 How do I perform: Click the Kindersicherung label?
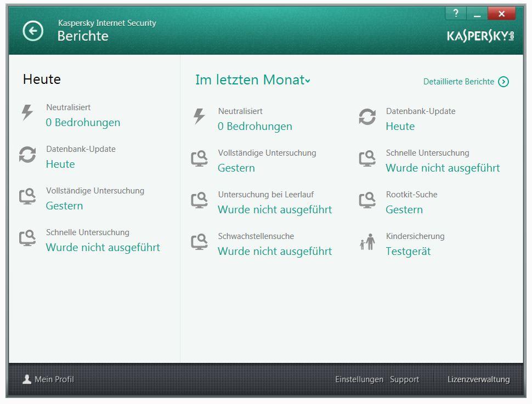415,236
